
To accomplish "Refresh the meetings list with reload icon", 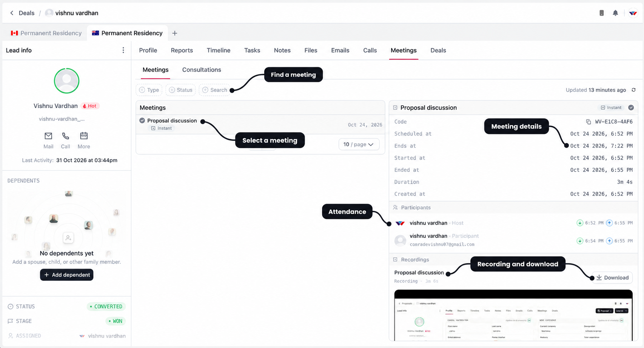I will [633, 90].
